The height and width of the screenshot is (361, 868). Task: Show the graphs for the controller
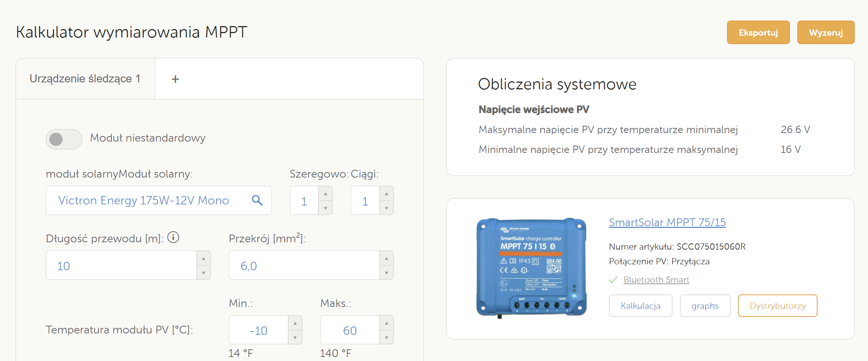tap(705, 306)
